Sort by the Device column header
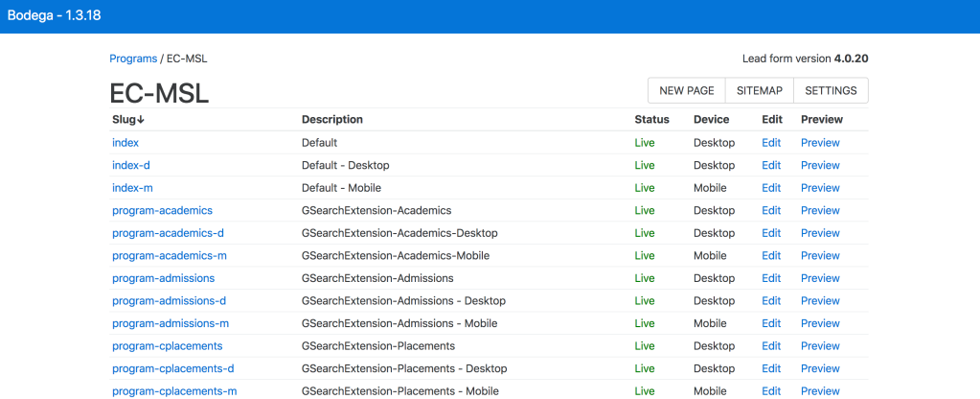This screenshot has width=980, height=399. tap(712, 120)
